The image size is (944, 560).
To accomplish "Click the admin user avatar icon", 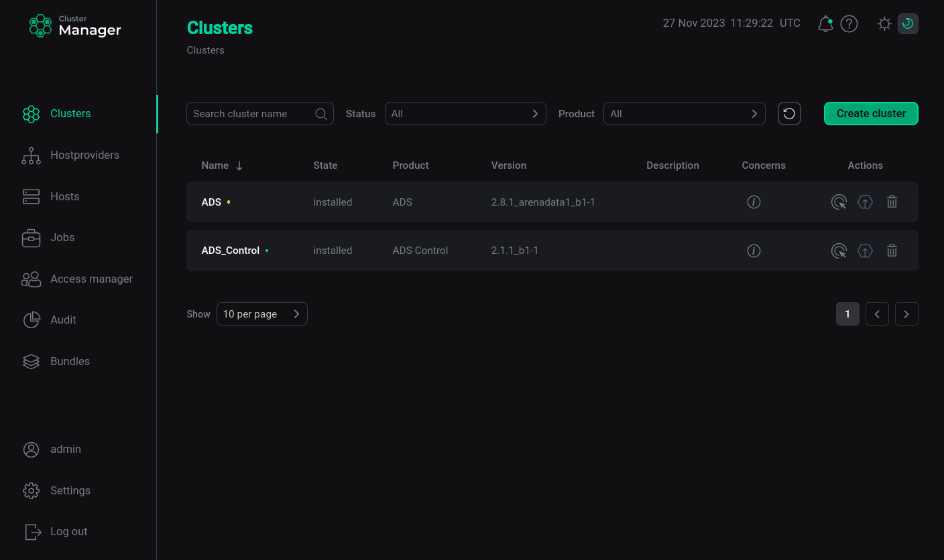I will click(31, 449).
